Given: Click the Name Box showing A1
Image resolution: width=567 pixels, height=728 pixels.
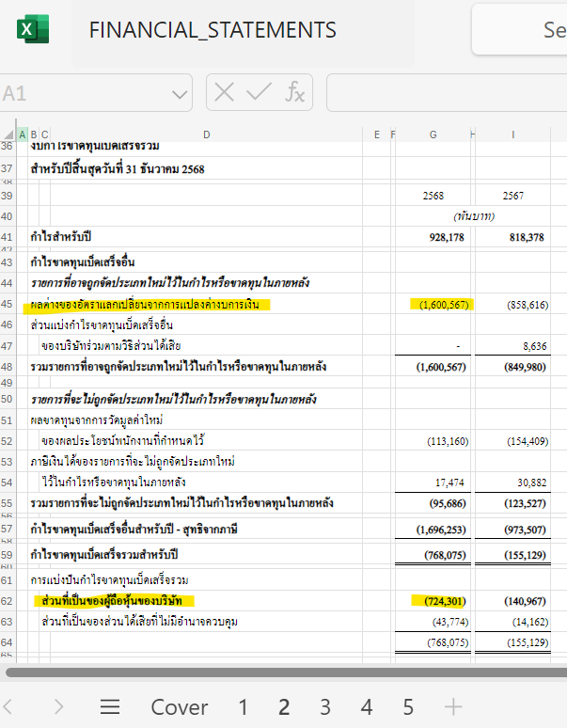Looking at the screenshot, I should click(x=95, y=93).
